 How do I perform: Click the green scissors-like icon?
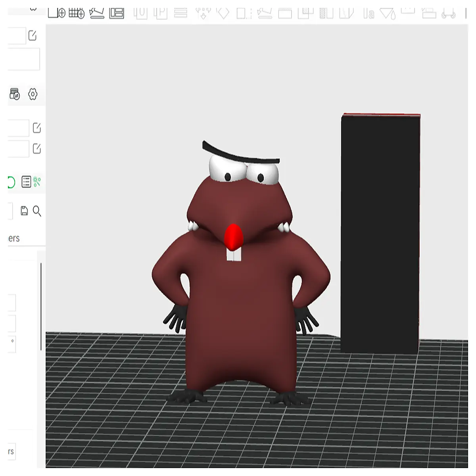click(37, 182)
